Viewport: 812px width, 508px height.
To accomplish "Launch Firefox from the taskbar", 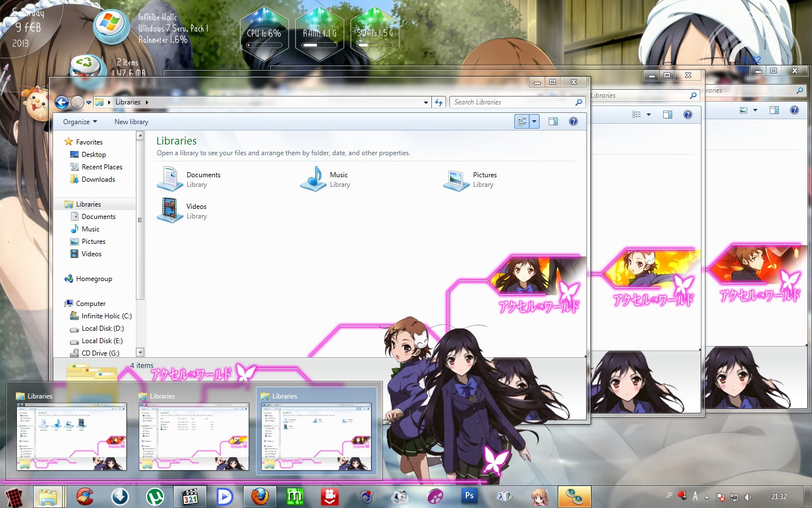I will (x=260, y=497).
